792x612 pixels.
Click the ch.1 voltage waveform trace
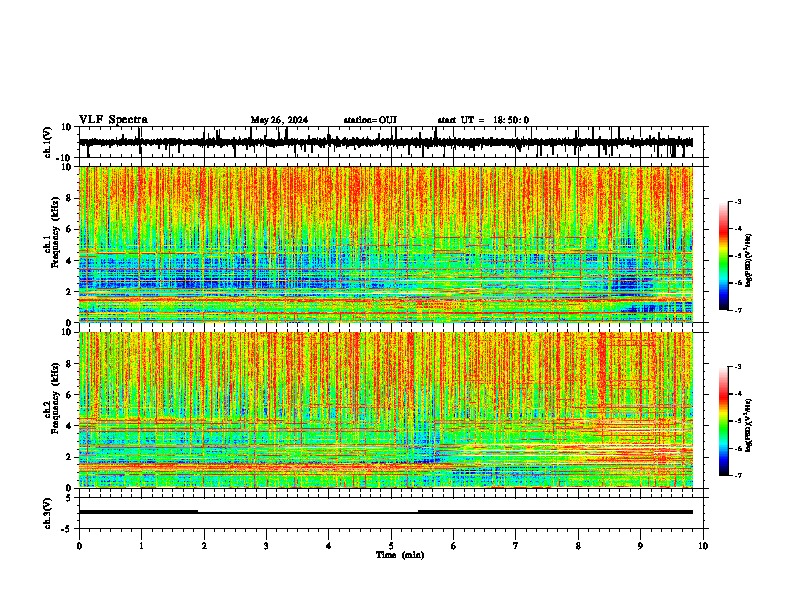(386, 142)
